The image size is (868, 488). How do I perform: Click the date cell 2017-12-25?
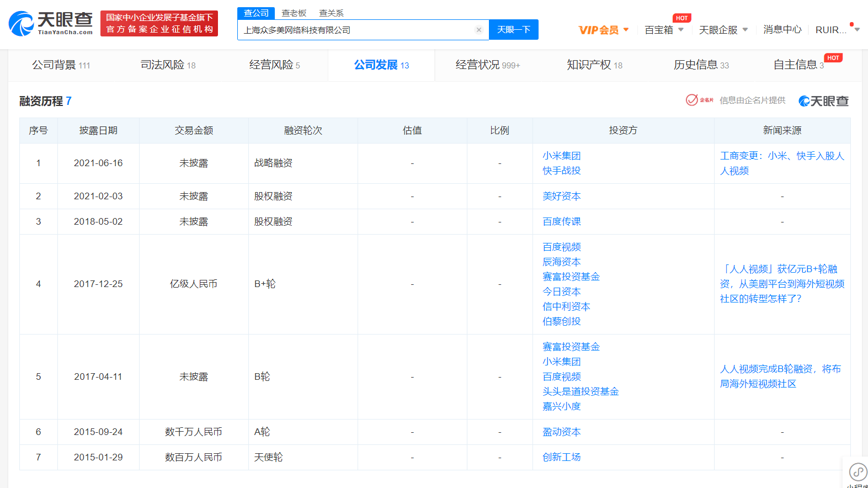tap(98, 284)
